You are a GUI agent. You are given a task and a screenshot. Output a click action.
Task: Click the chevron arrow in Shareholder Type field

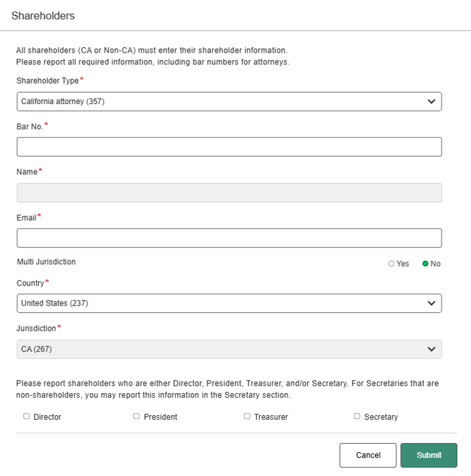click(431, 101)
